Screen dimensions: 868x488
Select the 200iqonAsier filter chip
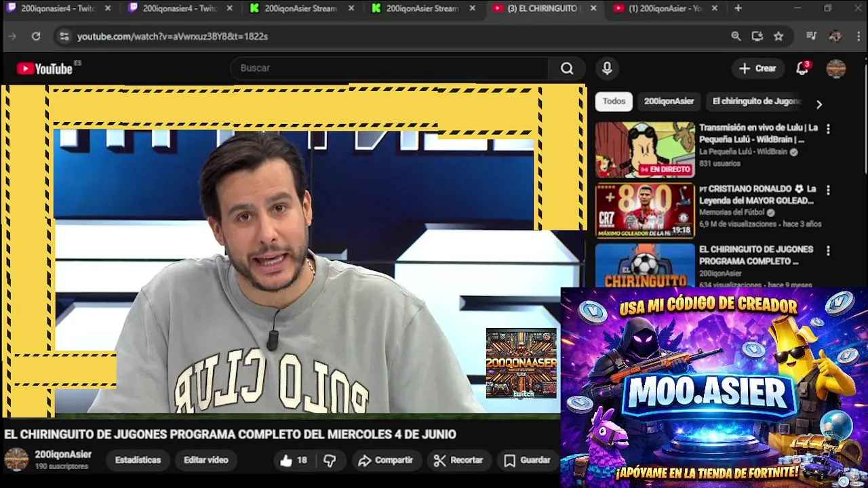(x=669, y=101)
